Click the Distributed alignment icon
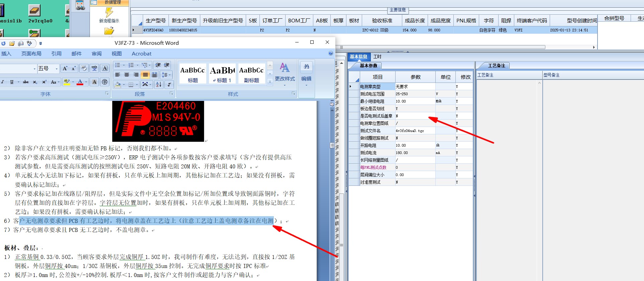 point(154,75)
